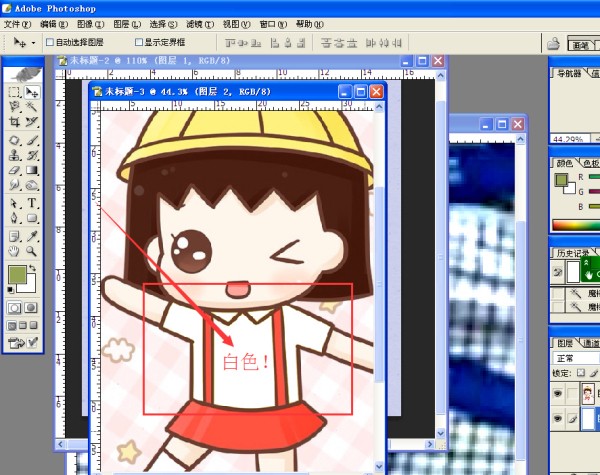Enable the 显示定界框 checkbox
This screenshot has width=600, height=475.
[x=138, y=43]
